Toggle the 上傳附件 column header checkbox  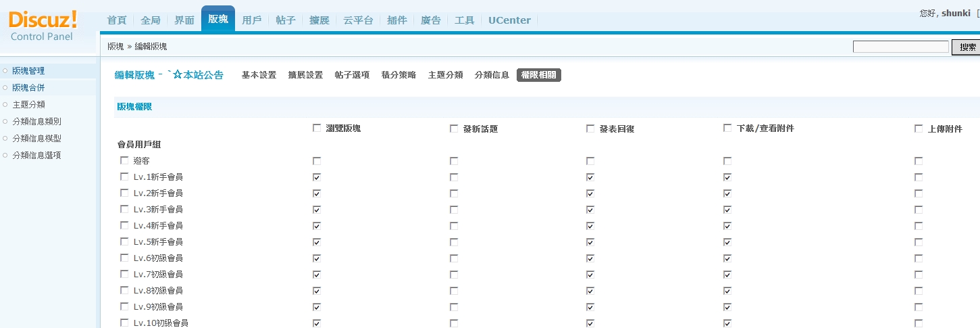[x=919, y=128]
